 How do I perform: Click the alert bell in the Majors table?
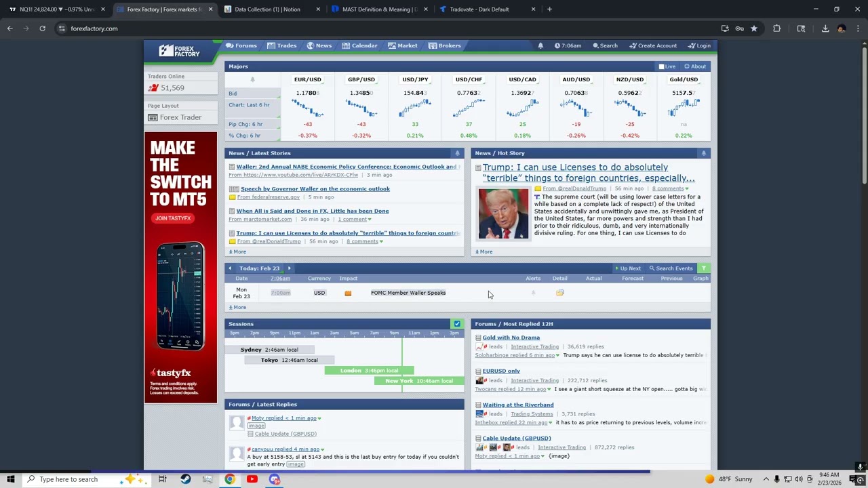[252, 79]
